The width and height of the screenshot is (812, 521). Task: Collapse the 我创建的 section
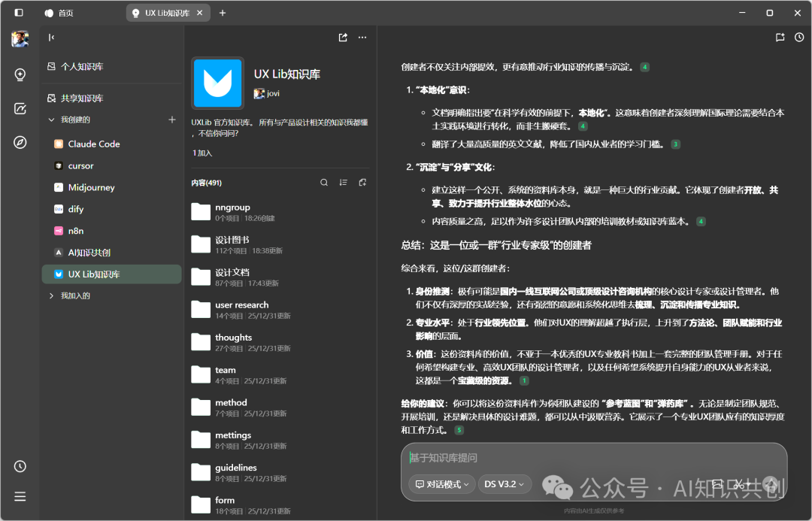[51, 120]
